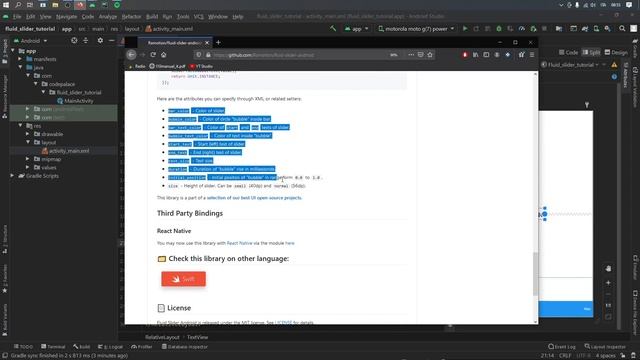The image size is (640, 360).
Task: Open the Windows notification center icon
Action: coord(629,5)
